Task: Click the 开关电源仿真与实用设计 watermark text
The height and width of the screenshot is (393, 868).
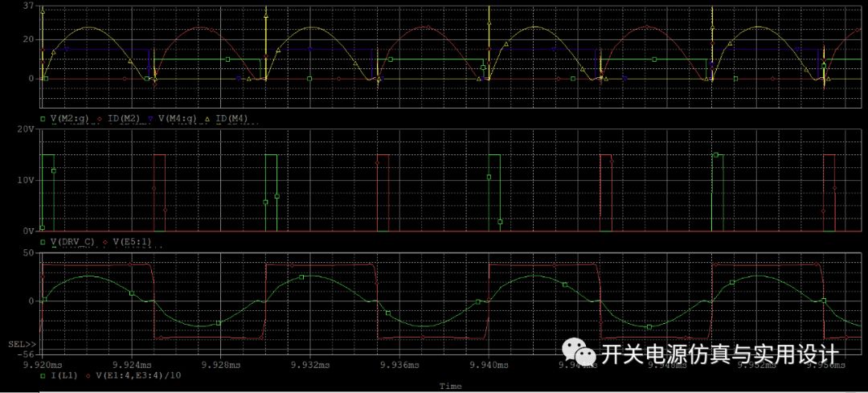Action: click(x=720, y=353)
